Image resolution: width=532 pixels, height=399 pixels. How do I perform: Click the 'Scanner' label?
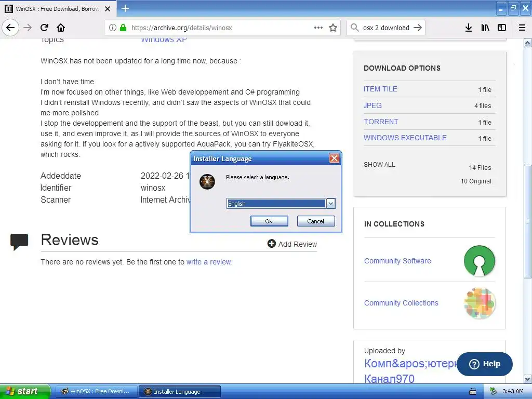pyautogui.click(x=56, y=200)
